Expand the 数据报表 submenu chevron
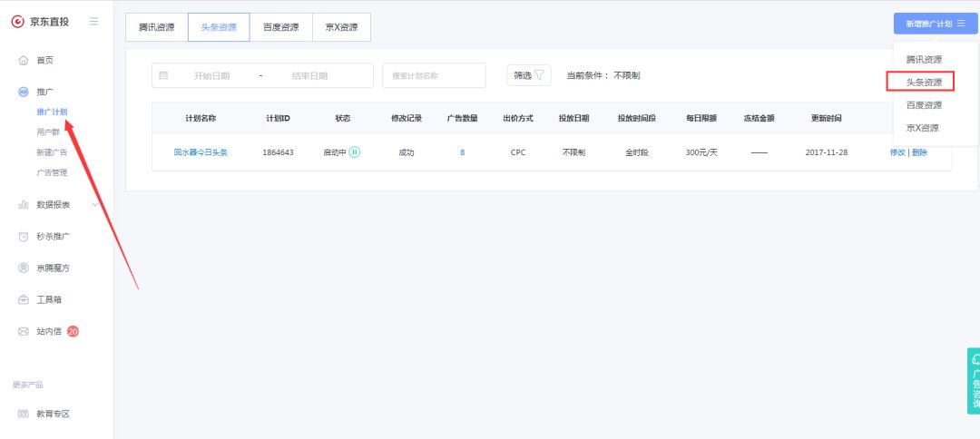The image size is (980, 439). click(x=95, y=204)
